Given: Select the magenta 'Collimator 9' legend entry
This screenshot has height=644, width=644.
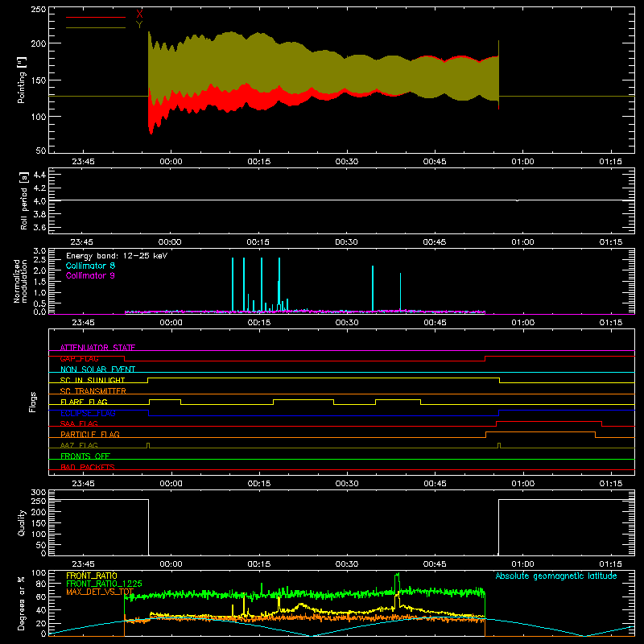Looking at the screenshot, I should click(90, 275).
